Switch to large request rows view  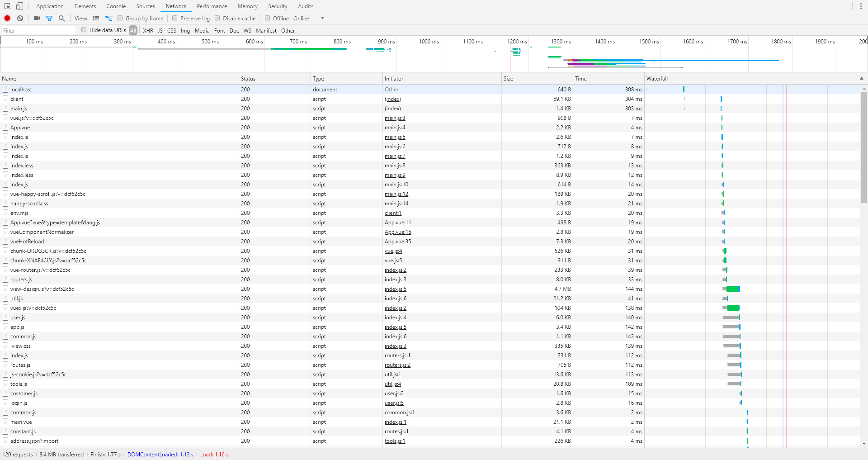click(95, 18)
